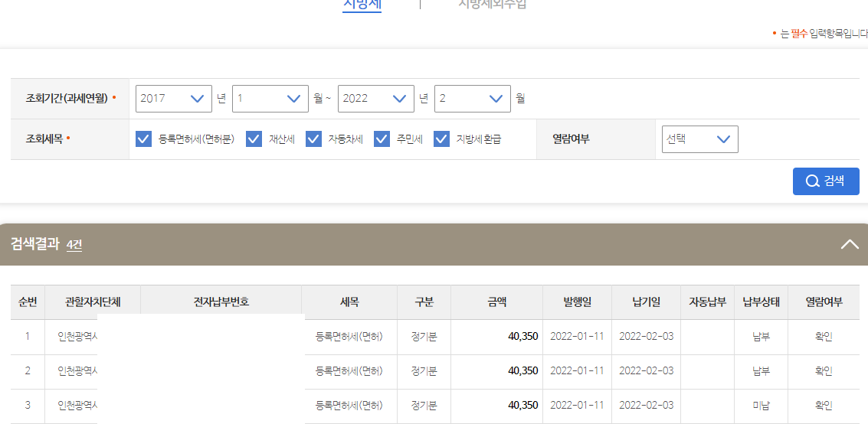Click 등록면허세(면허) in row 3
Screen dimensions: 868x424
pyautogui.click(x=349, y=405)
